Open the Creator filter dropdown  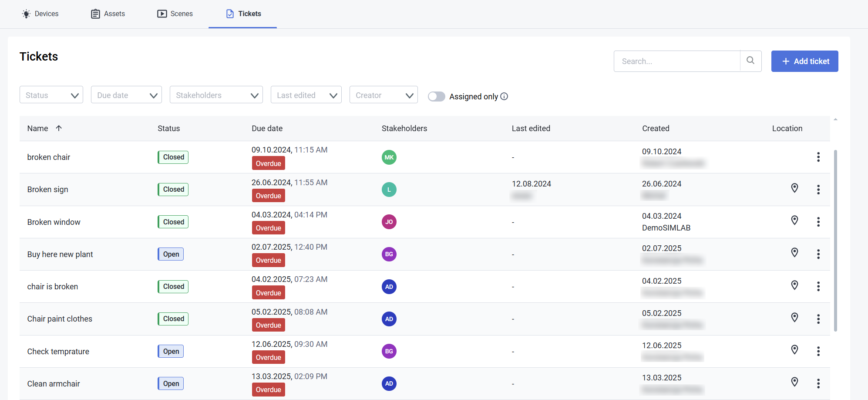(x=384, y=95)
